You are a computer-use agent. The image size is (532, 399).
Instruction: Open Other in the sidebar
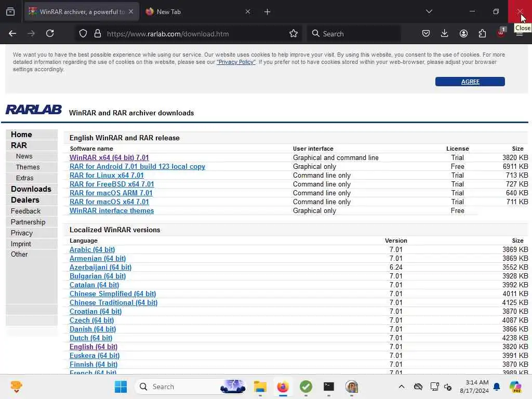(19, 254)
